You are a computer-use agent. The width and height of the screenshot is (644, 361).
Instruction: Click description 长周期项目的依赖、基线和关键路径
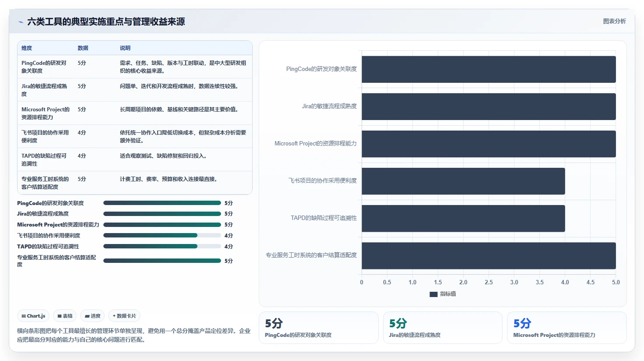pyautogui.click(x=180, y=109)
